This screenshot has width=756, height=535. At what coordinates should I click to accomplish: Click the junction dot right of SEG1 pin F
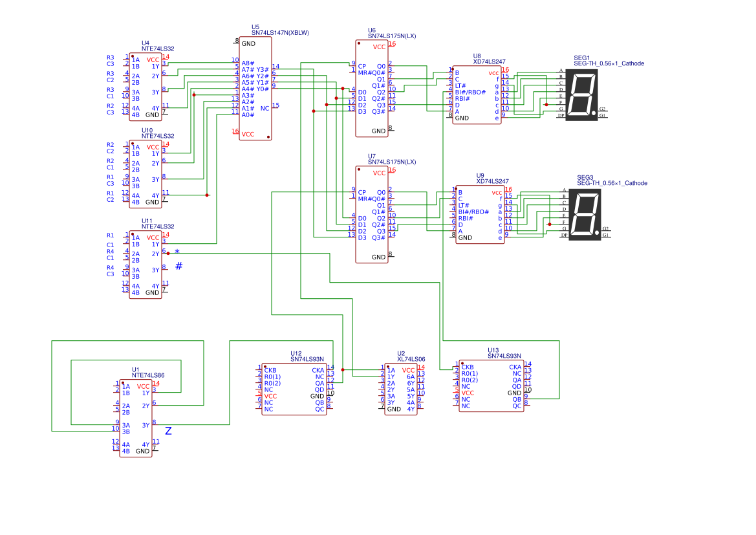tap(546, 105)
